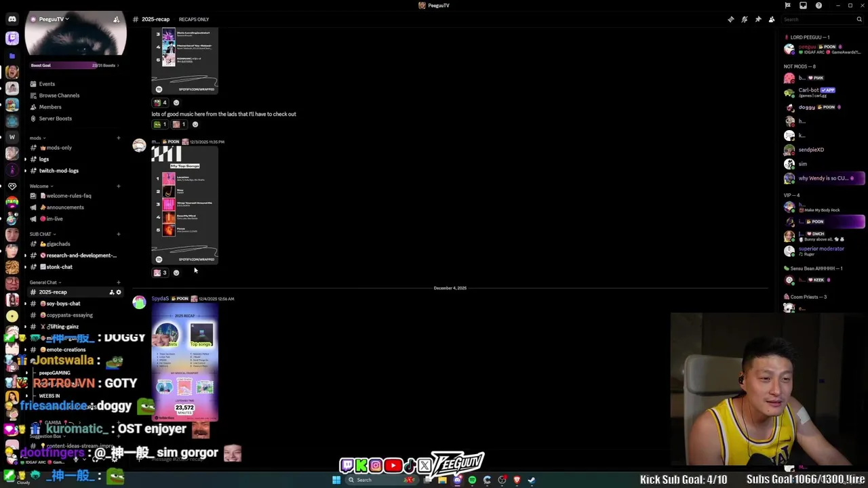Open the copypasta-essaying channel

(x=69, y=315)
